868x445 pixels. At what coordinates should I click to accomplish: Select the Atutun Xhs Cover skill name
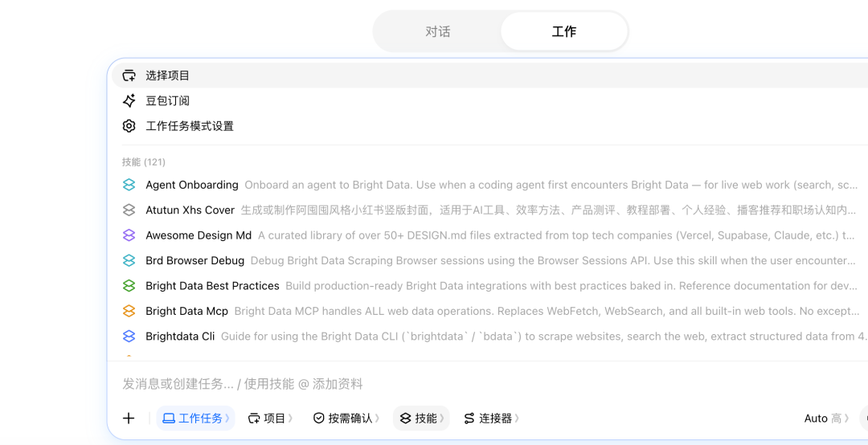click(x=190, y=210)
